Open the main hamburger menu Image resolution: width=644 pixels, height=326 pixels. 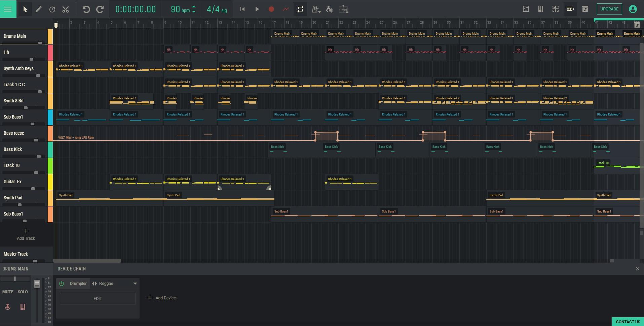(x=8, y=9)
